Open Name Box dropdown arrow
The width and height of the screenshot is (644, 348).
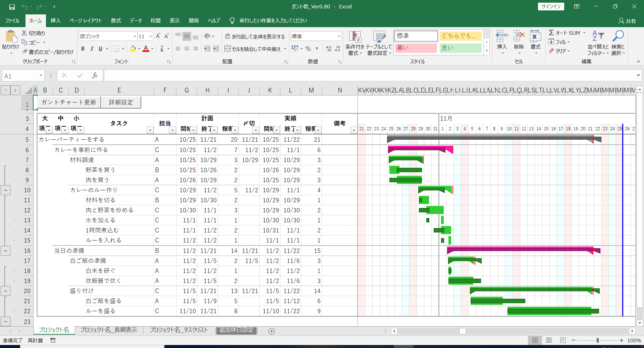[x=41, y=76]
